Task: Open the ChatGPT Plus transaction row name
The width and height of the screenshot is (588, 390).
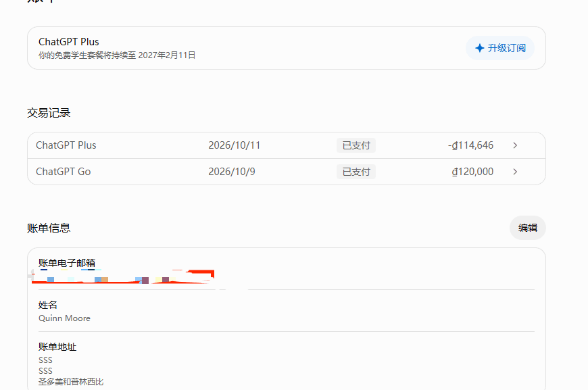Action: [66, 145]
